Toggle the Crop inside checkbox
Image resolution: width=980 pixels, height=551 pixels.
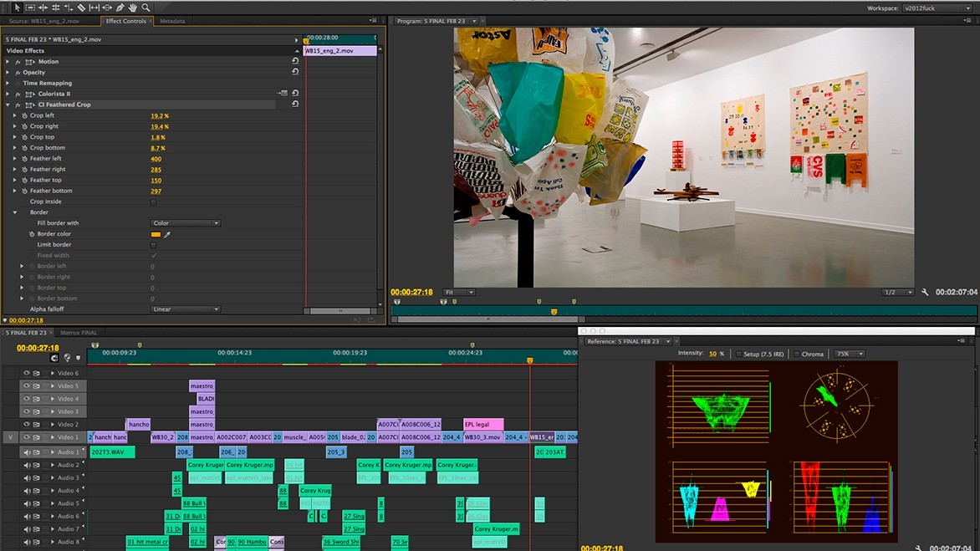[x=153, y=202]
